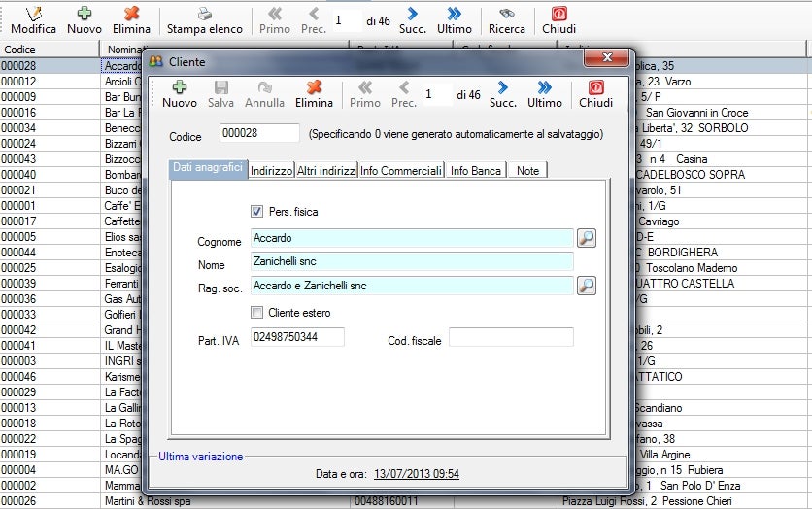Click record number box in main toolbar

tap(347, 20)
